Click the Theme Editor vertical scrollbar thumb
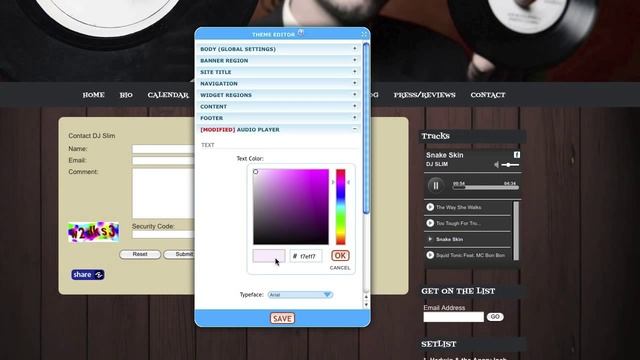The width and height of the screenshot is (640, 360). (366, 128)
